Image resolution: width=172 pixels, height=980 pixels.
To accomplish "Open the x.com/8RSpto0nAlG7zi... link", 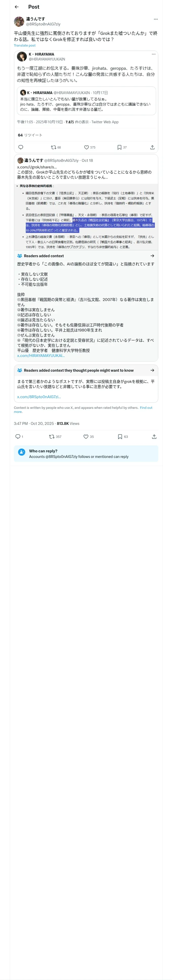I will [39, 397].
